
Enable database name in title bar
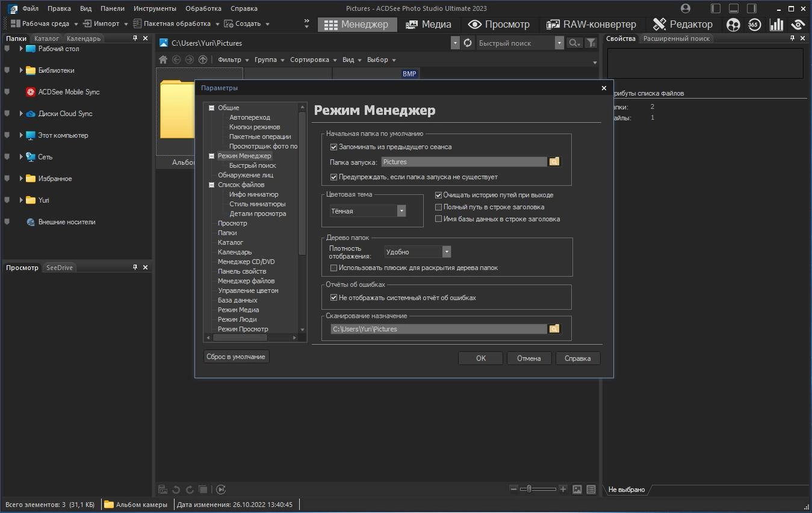(438, 219)
